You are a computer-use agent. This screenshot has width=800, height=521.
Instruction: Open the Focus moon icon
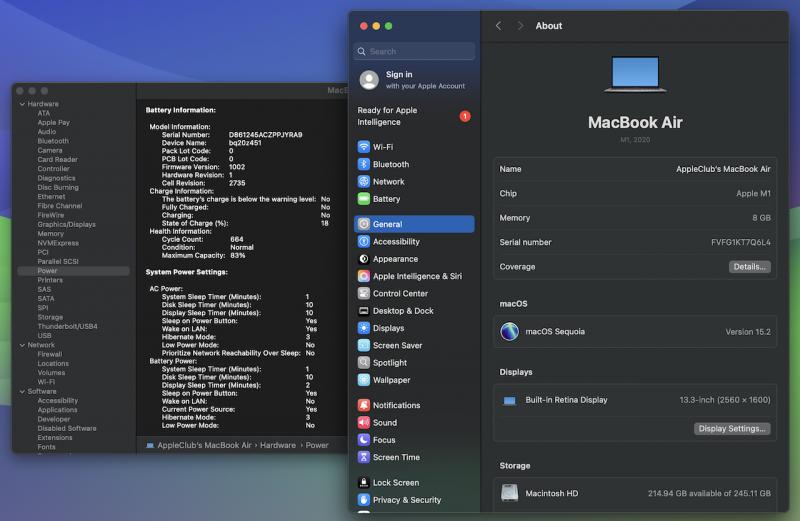coord(363,440)
